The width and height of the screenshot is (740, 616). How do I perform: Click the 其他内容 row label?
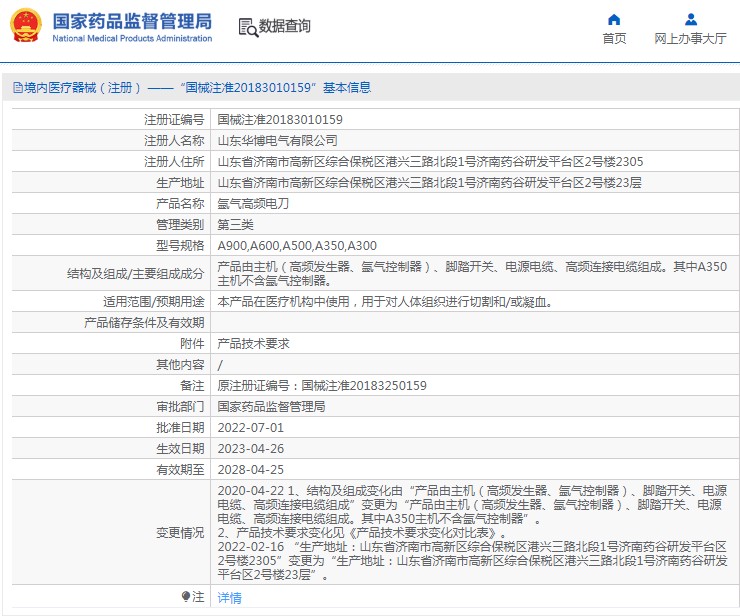click(180, 364)
